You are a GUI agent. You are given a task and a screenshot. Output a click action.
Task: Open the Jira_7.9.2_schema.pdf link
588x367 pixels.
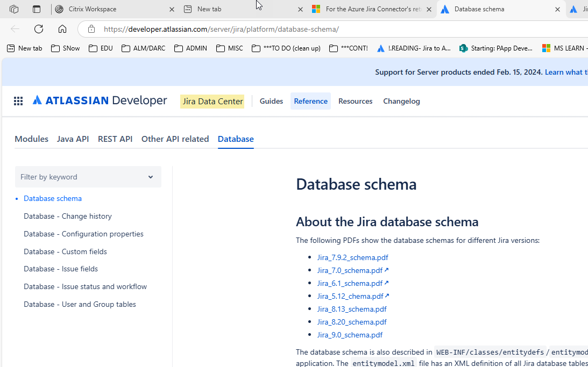352,257
